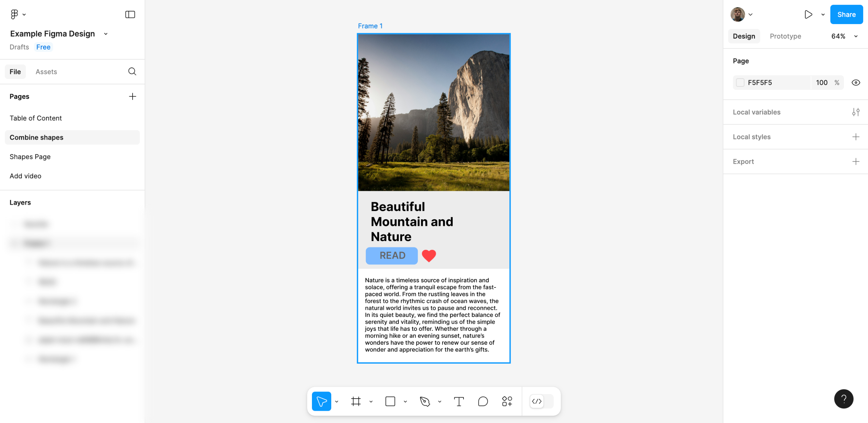Expand the zoom level 64% dropdown
This screenshot has width=868, height=423.
click(x=855, y=36)
